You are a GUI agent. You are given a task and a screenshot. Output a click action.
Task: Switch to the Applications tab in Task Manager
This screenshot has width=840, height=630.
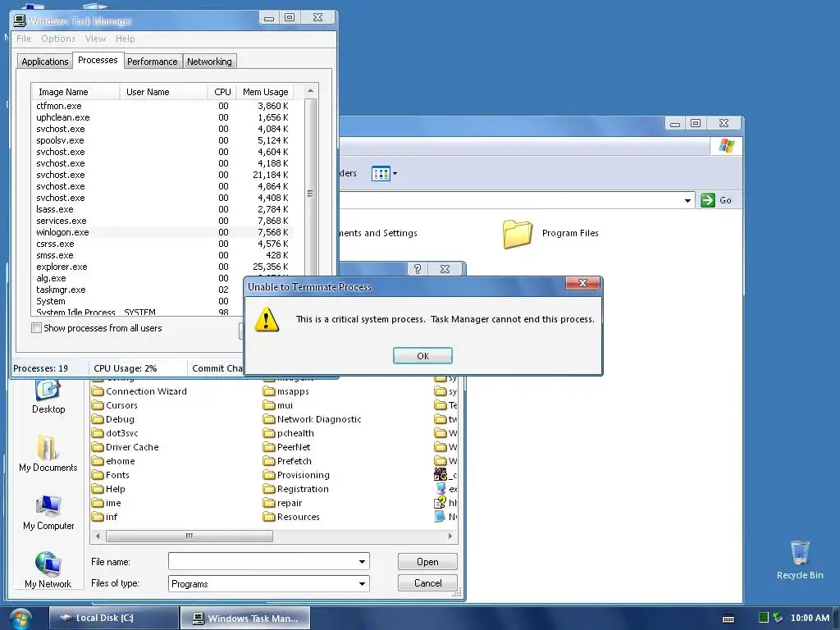tap(45, 62)
